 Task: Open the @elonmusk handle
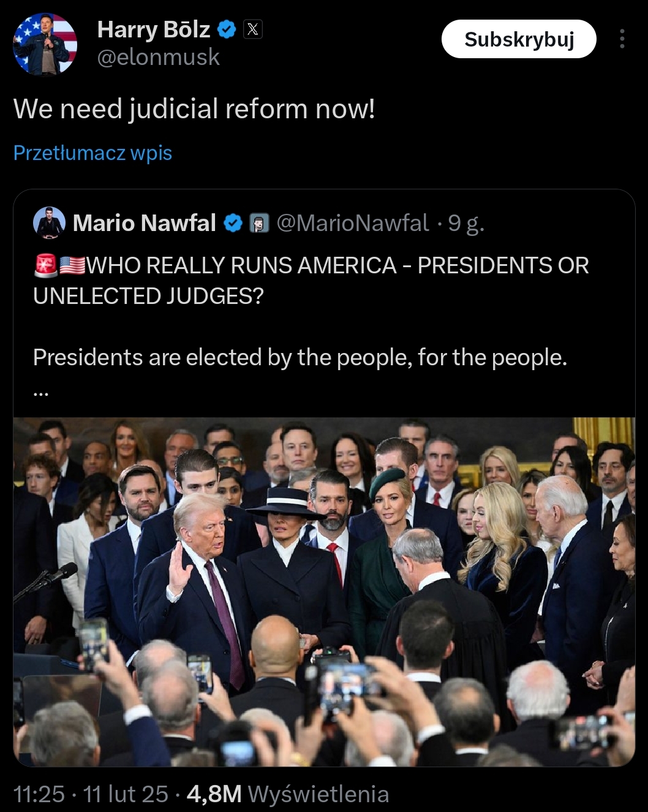coord(159,57)
